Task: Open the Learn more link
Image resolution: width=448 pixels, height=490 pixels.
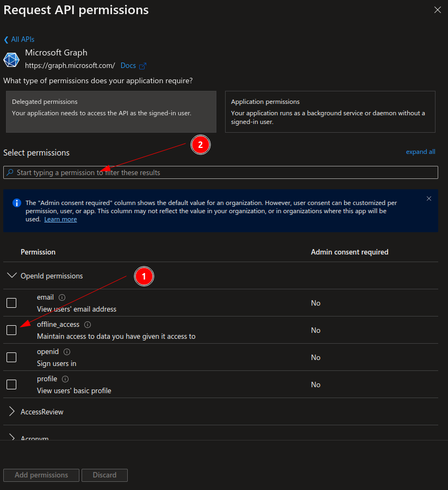Action: coord(60,219)
